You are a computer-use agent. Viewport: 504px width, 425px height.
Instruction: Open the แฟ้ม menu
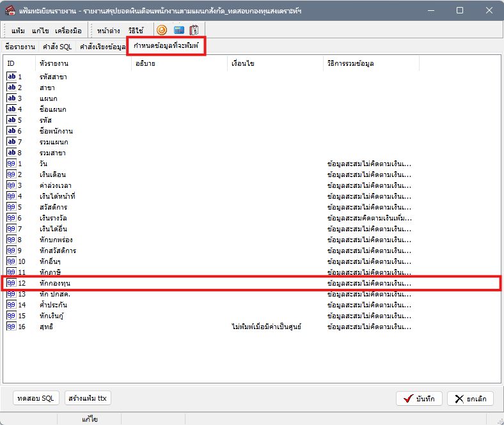[18, 31]
